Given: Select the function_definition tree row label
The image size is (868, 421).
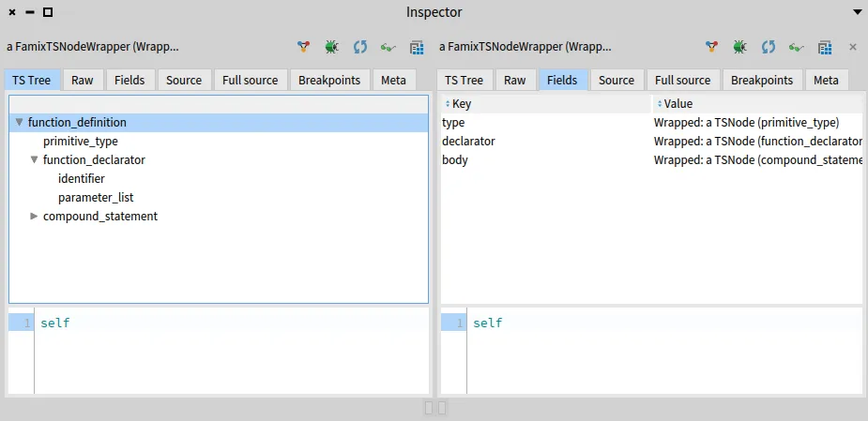Looking at the screenshot, I should click(77, 122).
